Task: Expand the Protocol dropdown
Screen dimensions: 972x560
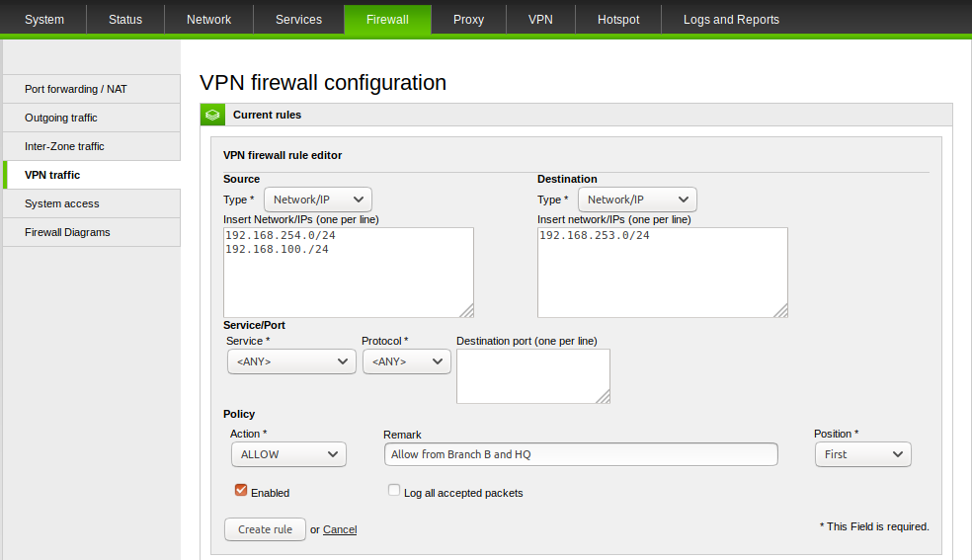Action: (x=406, y=361)
